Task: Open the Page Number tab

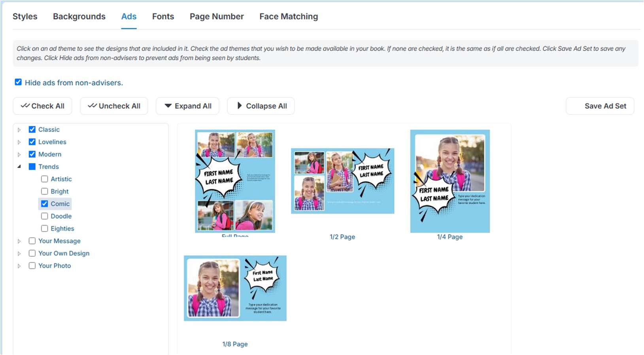Action: coord(217,17)
